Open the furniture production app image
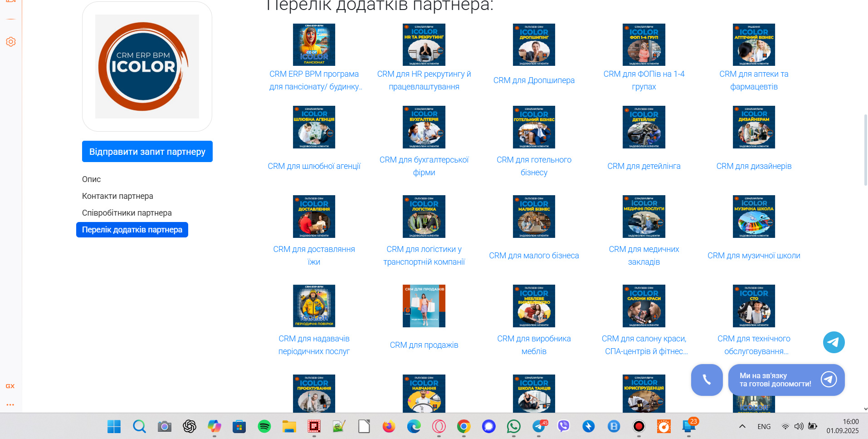The width and height of the screenshot is (868, 439). (534, 306)
